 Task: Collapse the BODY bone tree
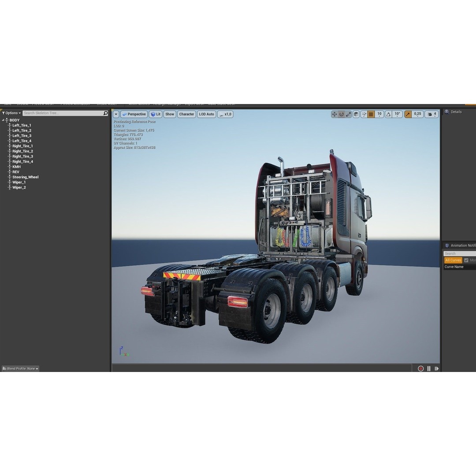click(3, 120)
